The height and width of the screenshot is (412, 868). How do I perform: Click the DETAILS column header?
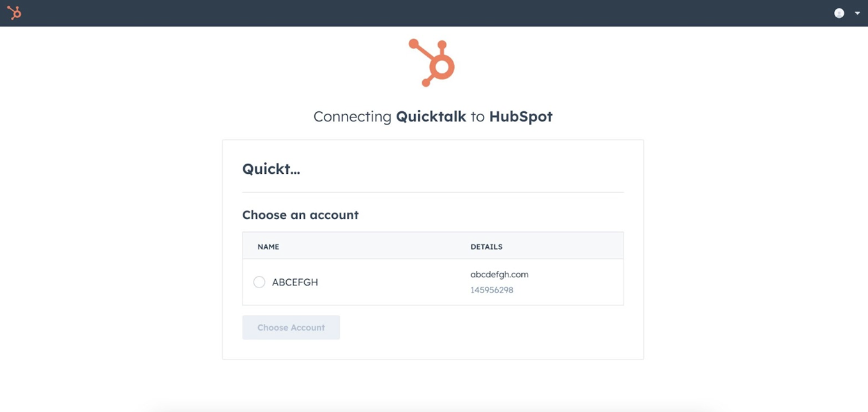[487, 247]
